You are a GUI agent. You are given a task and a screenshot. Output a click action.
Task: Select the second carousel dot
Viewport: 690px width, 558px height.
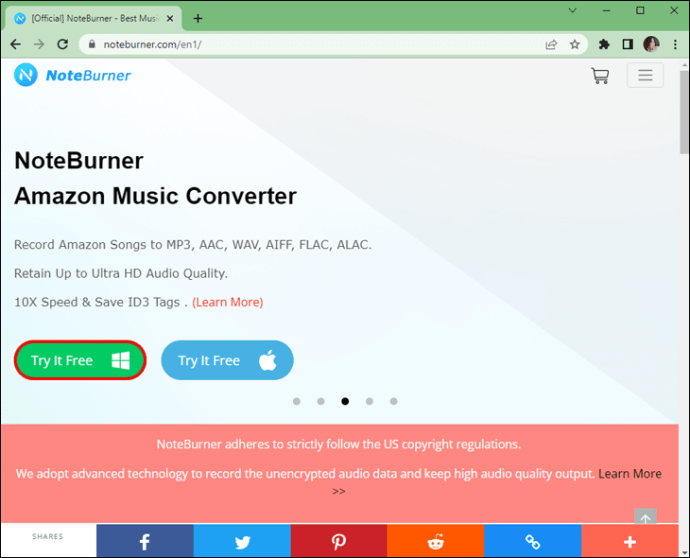pos(321,401)
